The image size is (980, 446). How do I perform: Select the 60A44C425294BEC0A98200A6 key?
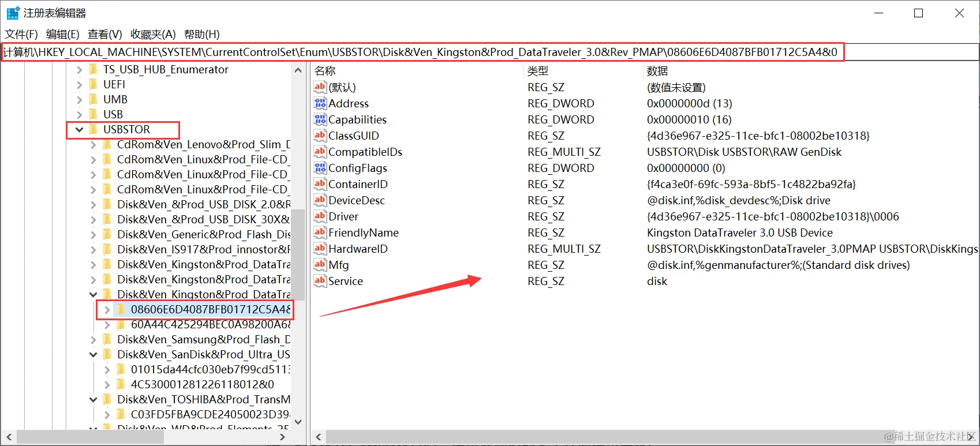click(211, 324)
